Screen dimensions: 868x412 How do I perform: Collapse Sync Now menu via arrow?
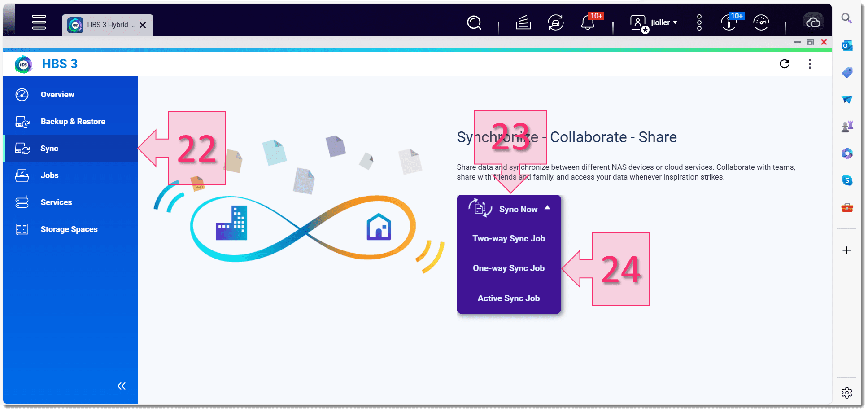coord(547,208)
